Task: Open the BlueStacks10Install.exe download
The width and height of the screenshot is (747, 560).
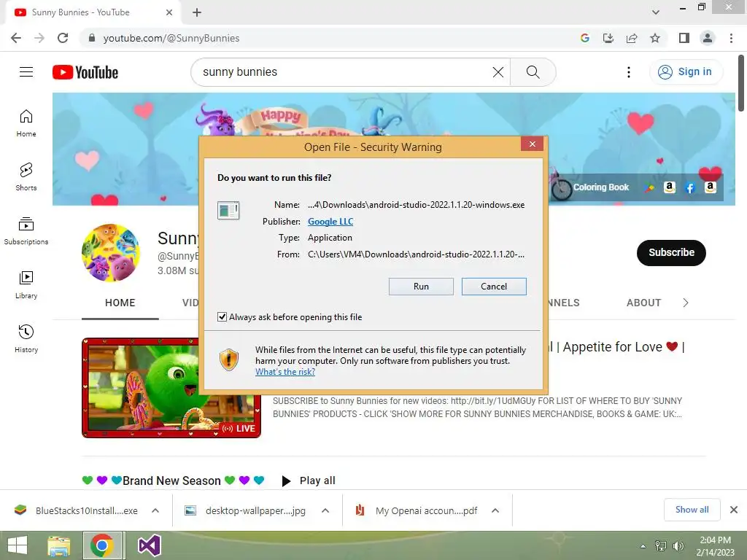Action: click(x=76, y=510)
